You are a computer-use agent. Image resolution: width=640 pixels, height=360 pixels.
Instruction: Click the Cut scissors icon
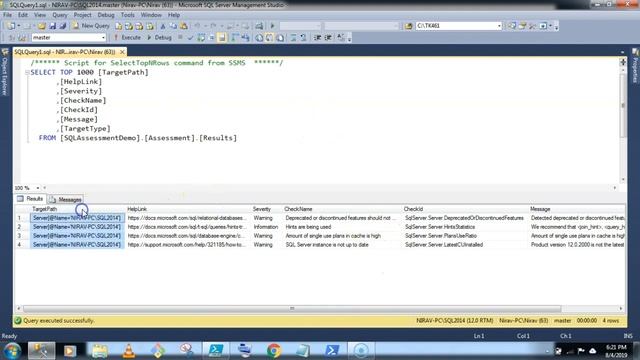tap(163, 26)
